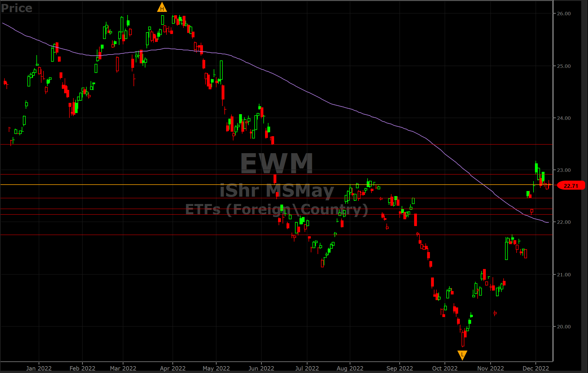Click the orange H high marker triangle
Image resolution: width=588 pixels, height=373 pixels.
[x=162, y=8]
